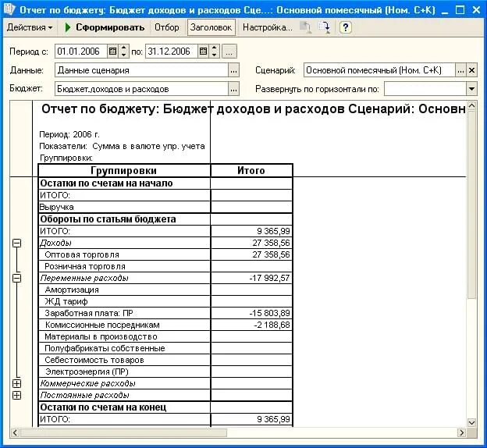Click horizontal scrollbar right arrow
The image size is (487, 448).
(x=461, y=432)
